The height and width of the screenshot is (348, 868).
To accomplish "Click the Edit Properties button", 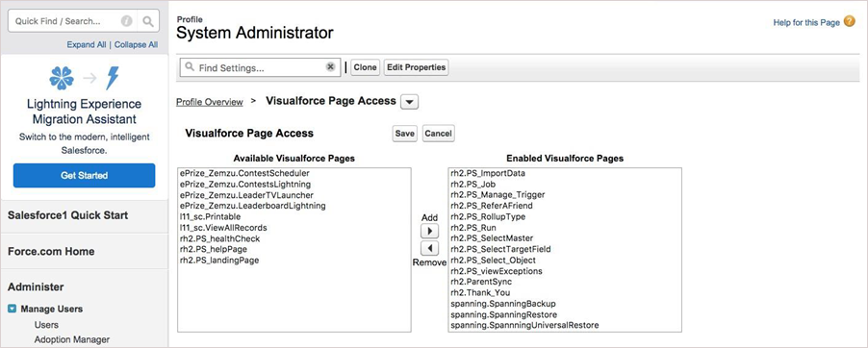I will (417, 67).
